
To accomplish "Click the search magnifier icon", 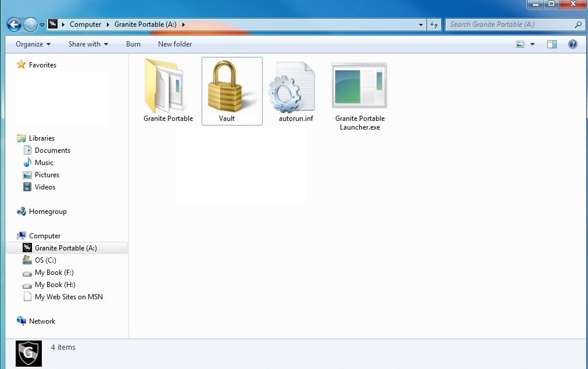I will coord(578,24).
